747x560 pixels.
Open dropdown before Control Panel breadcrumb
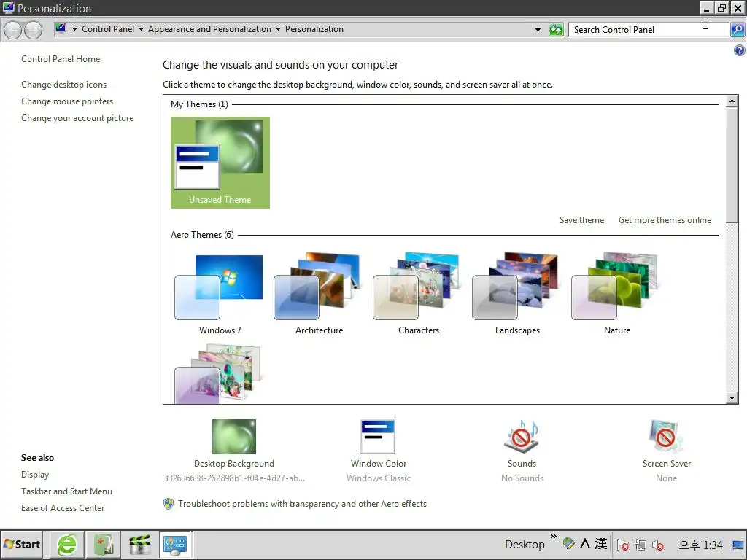[74, 29]
